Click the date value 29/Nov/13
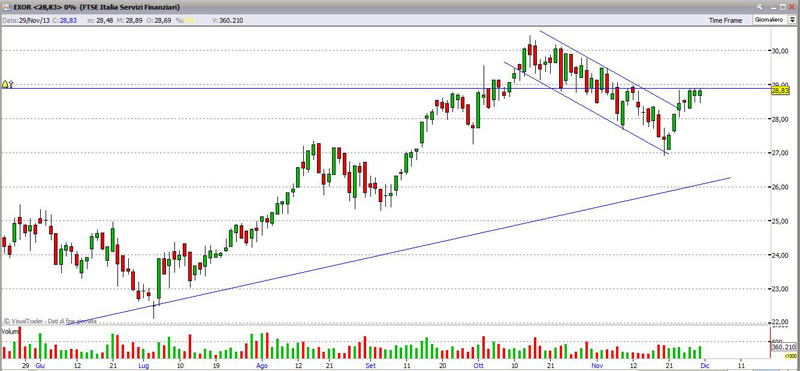800x371 pixels. click(x=34, y=20)
